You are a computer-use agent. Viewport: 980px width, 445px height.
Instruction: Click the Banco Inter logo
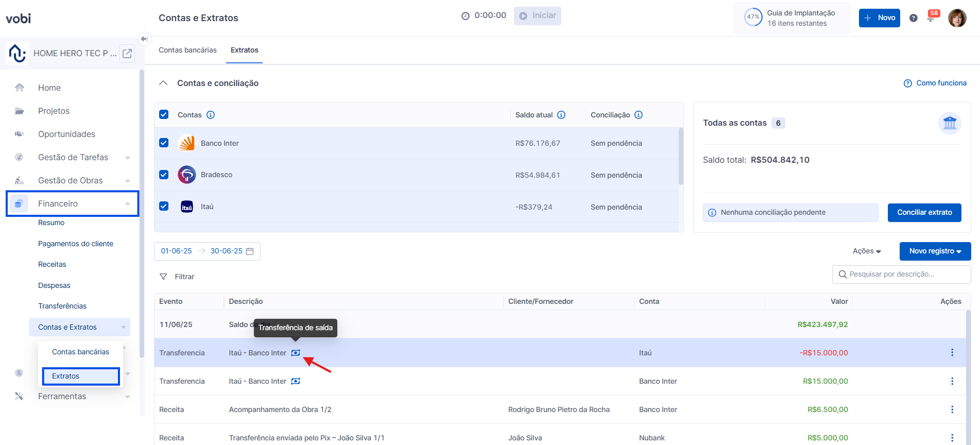tap(187, 143)
